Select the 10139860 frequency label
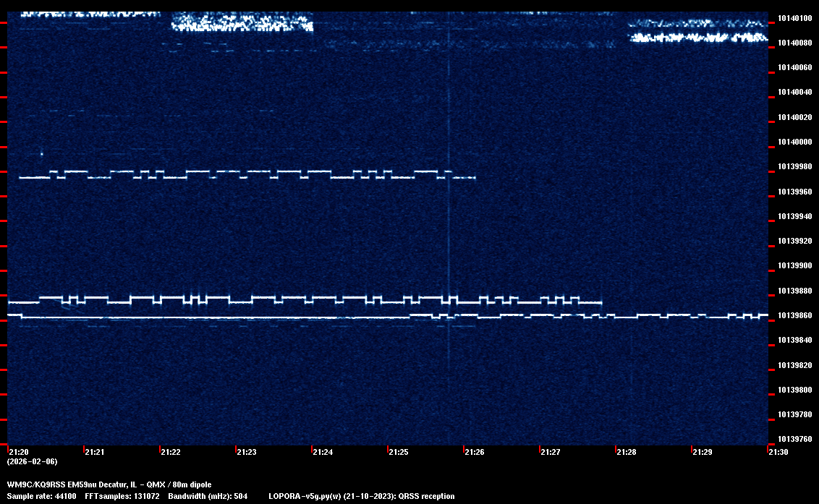This screenshot has height=504, width=819. pyautogui.click(x=794, y=315)
